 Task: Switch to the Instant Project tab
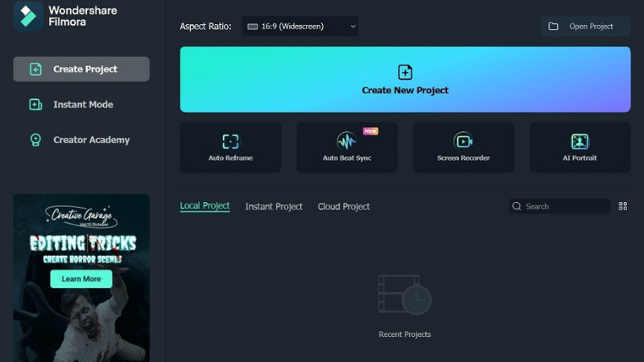(274, 207)
